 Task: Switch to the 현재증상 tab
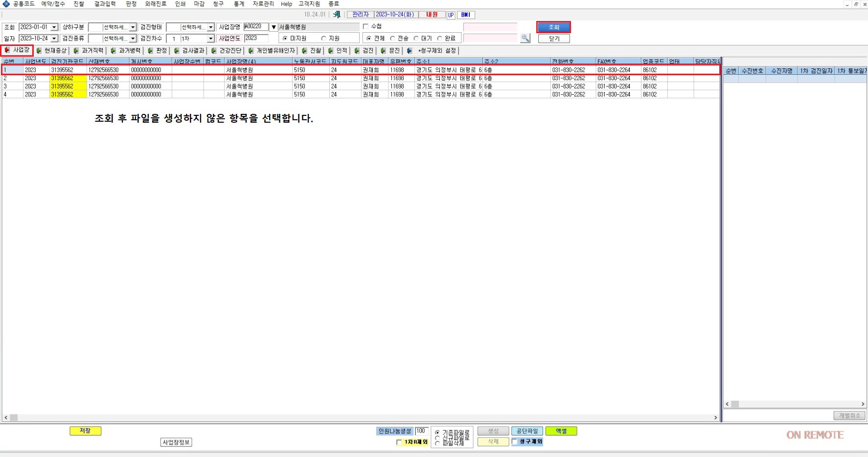[x=51, y=50]
